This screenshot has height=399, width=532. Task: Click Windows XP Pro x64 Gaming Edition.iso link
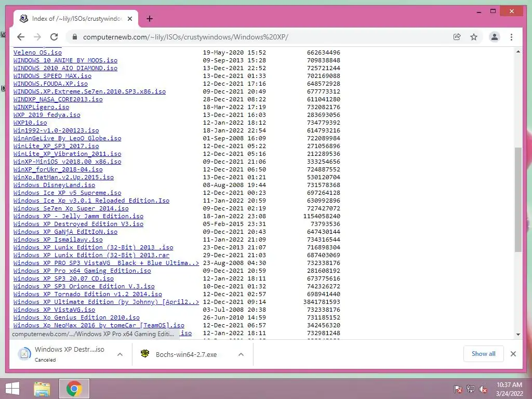tap(82, 271)
